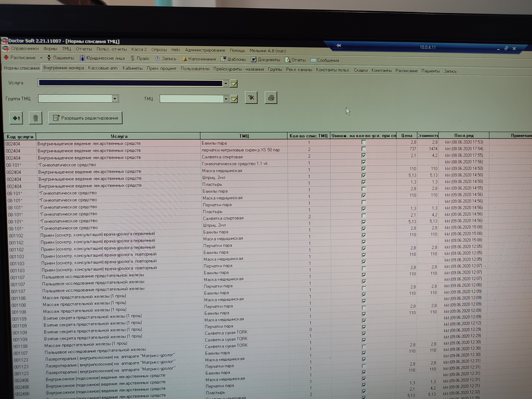Click the green plus add record icon
Viewport: 532px width, 399px height.
(x=16, y=118)
